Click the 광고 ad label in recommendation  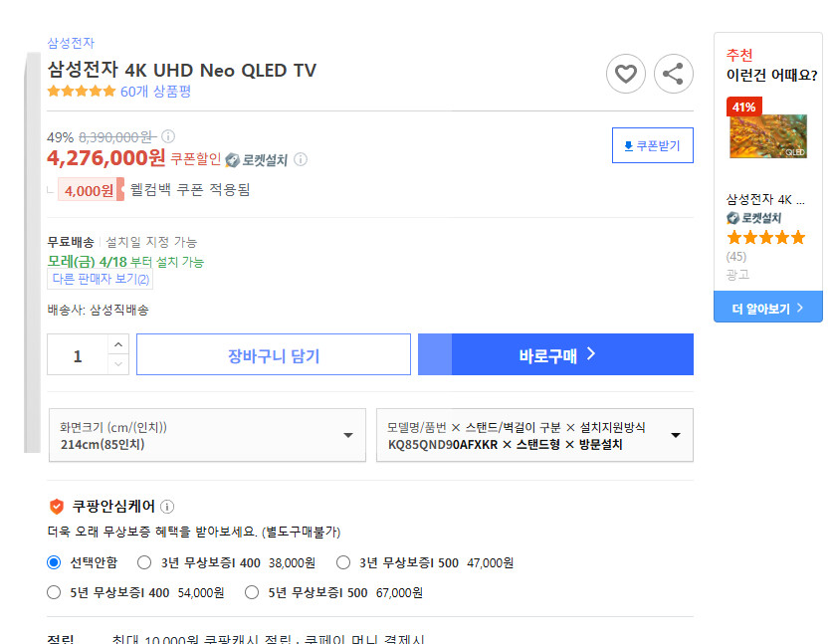click(x=737, y=274)
